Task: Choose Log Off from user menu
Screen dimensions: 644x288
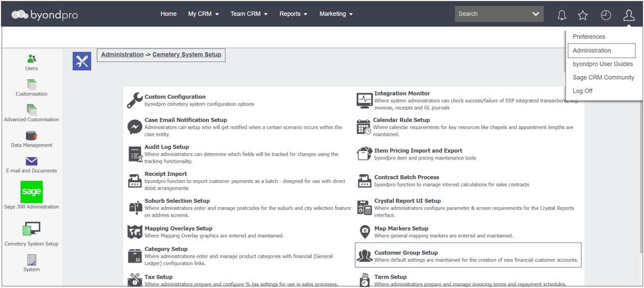Action: (583, 91)
